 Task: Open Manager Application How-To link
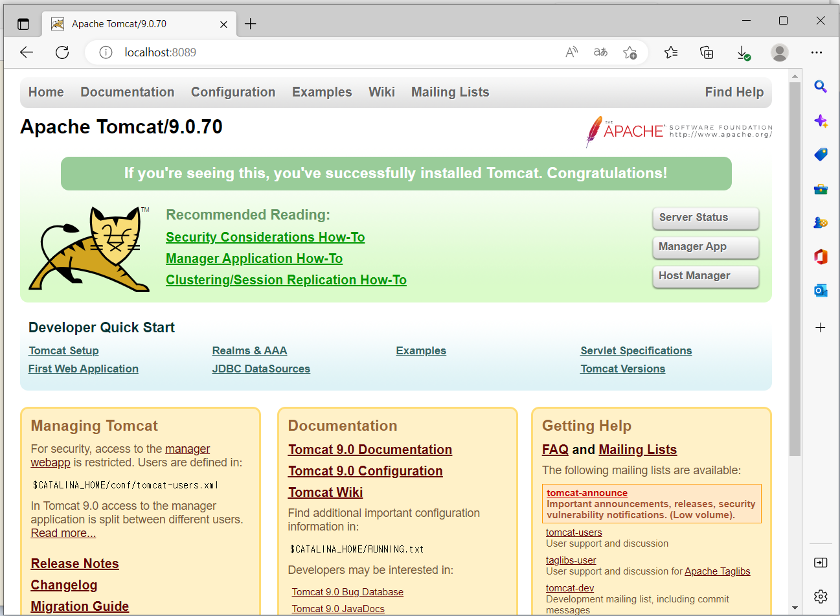point(255,258)
